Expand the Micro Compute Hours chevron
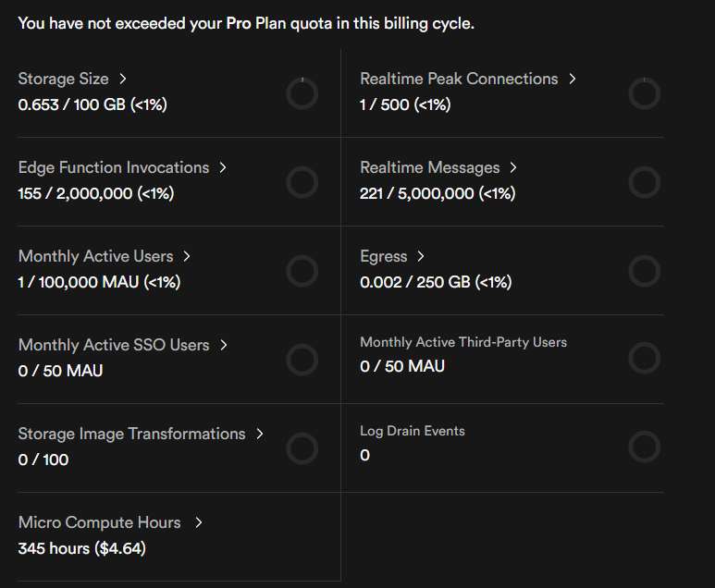This screenshot has width=715, height=588. click(x=198, y=522)
